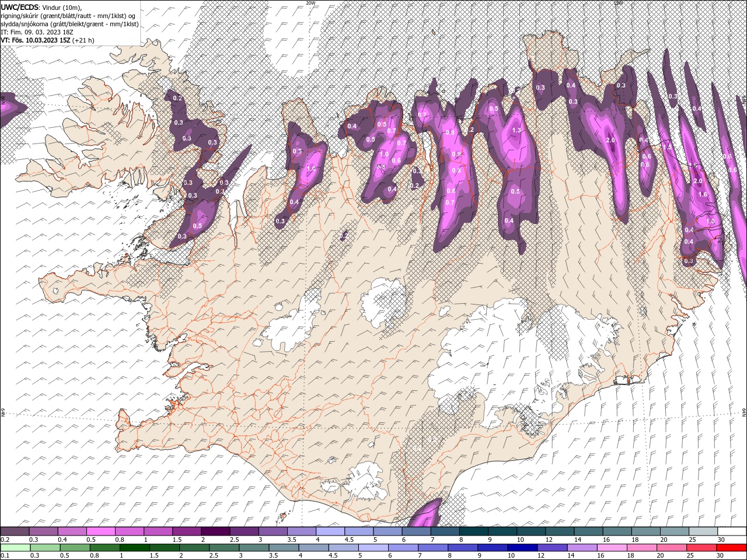
Task: Pick the dark blue bottom-row swatch at 10
Action: [522, 548]
